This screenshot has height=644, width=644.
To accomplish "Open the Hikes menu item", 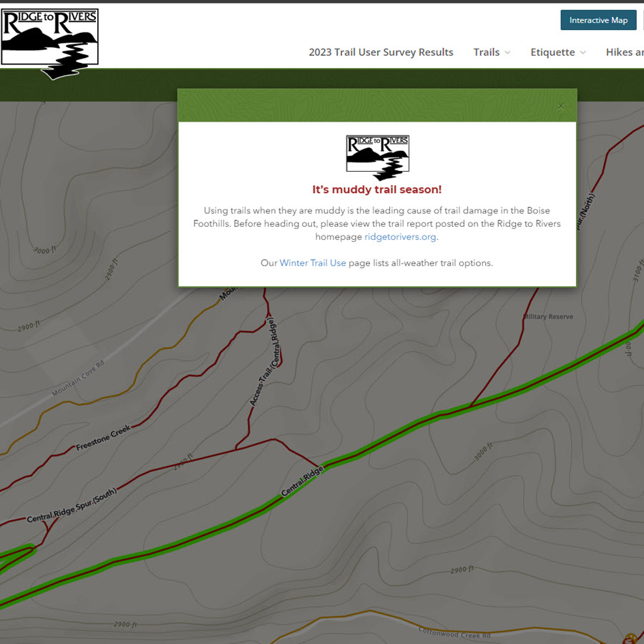I will point(625,52).
